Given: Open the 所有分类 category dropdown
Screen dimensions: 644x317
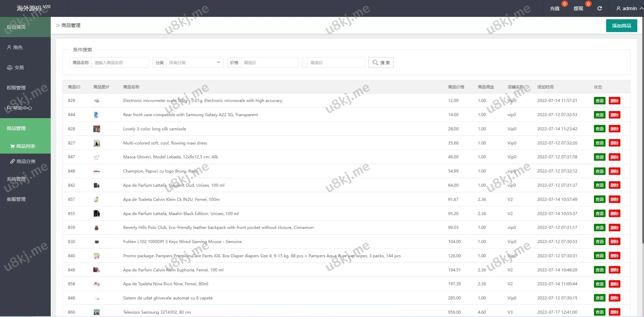Looking at the screenshot, I should pos(194,62).
